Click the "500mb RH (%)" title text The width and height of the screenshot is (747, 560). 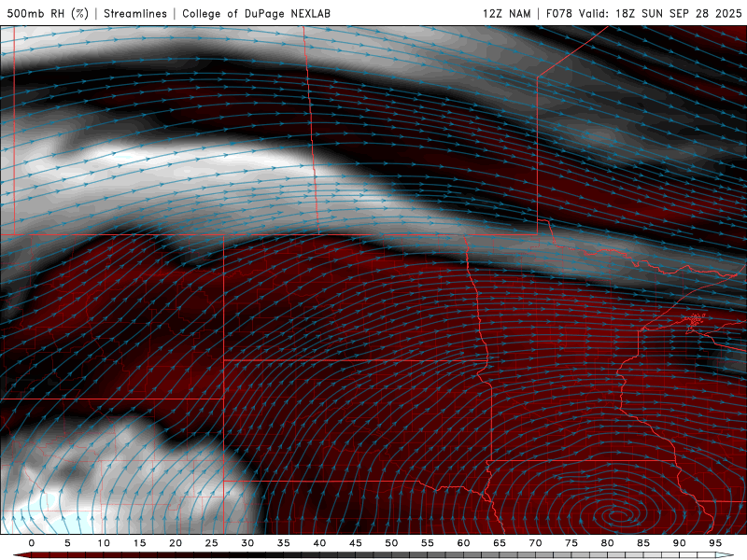(x=48, y=13)
